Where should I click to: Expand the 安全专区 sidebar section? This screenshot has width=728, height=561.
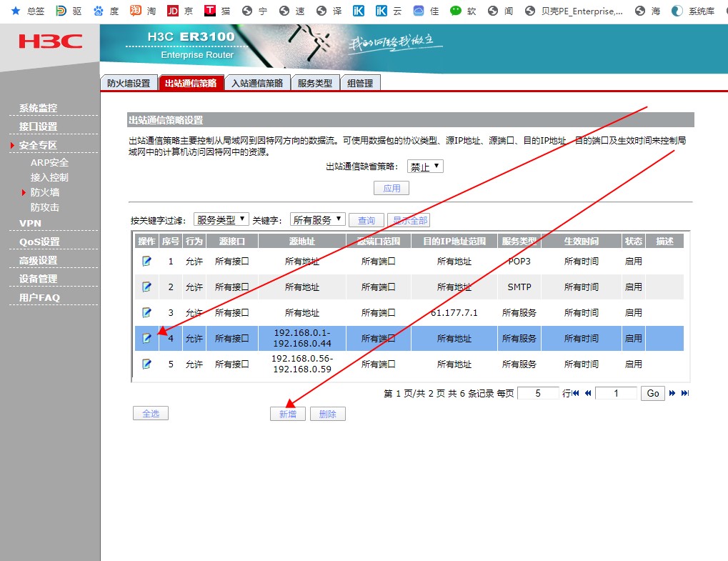click(x=38, y=145)
